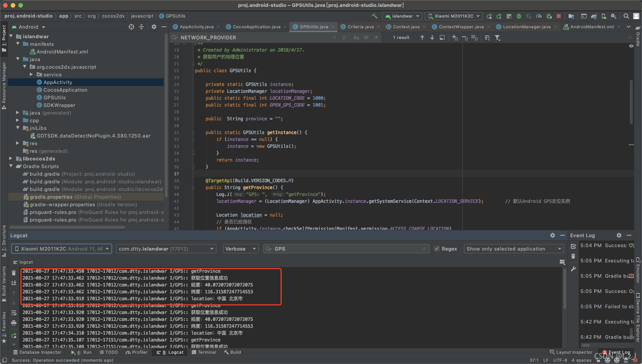This screenshot has height=364, width=642.
Task: Click Scroll to End icon in logcat
Action: pos(14,283)
